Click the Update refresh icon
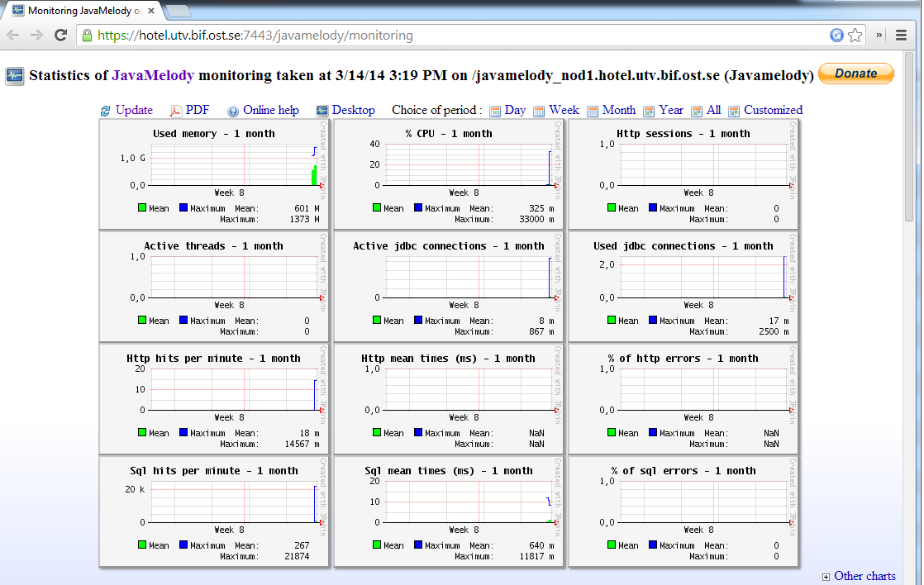924x585 pixels. pyautogui.click(x=106, y=111)
